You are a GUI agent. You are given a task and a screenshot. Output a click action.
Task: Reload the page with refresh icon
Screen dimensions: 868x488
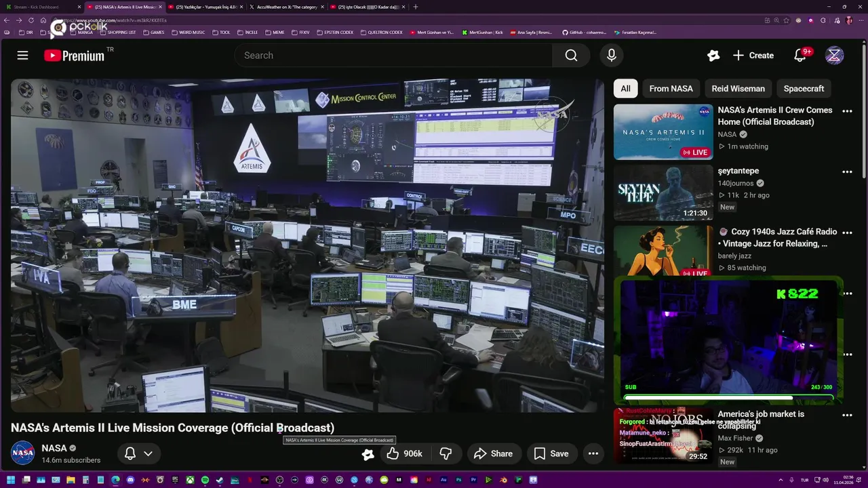click(31, 20)
